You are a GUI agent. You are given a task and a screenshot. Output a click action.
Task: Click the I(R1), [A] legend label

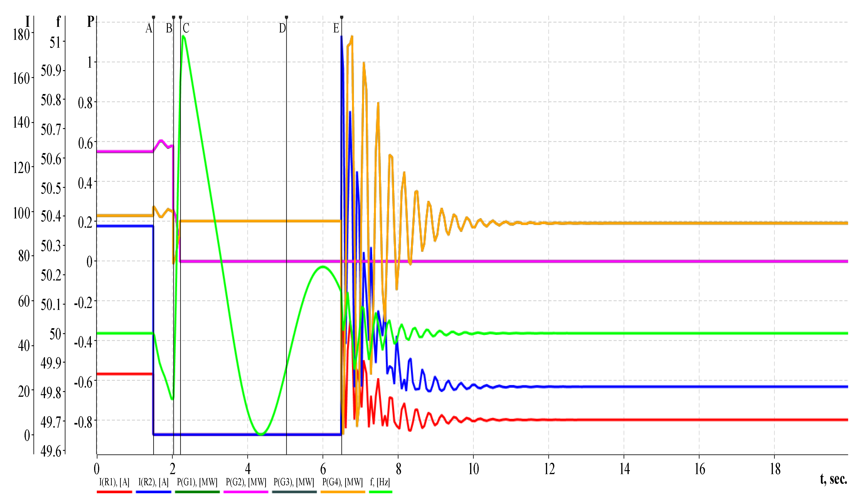(114, 482)
